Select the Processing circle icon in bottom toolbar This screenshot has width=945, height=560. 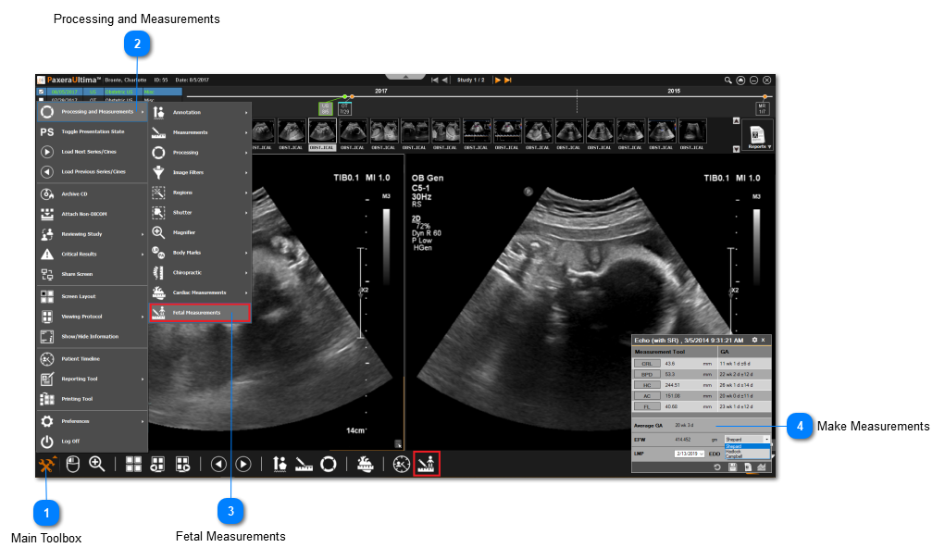point(330,464)
